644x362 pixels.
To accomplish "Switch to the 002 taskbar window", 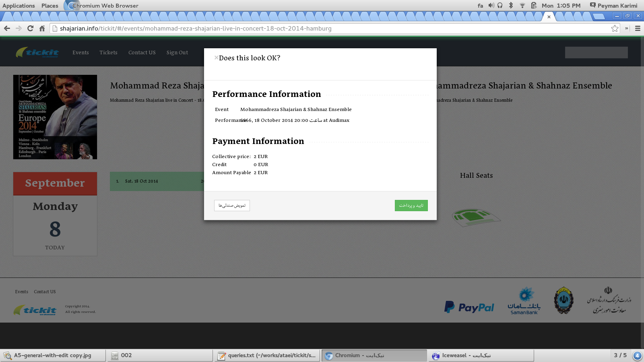I will coord(160,356).
